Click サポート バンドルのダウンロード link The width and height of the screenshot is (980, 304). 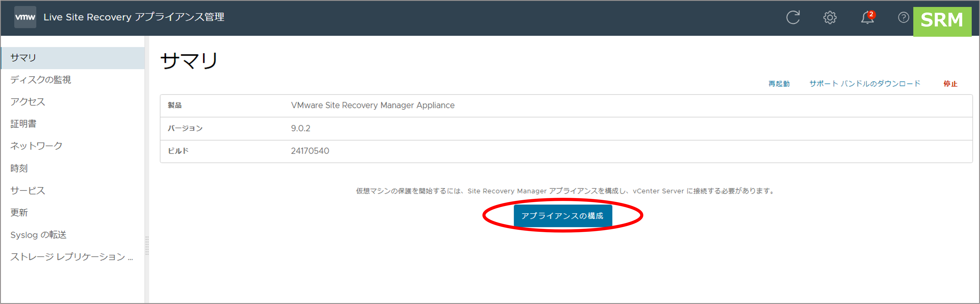865,84
